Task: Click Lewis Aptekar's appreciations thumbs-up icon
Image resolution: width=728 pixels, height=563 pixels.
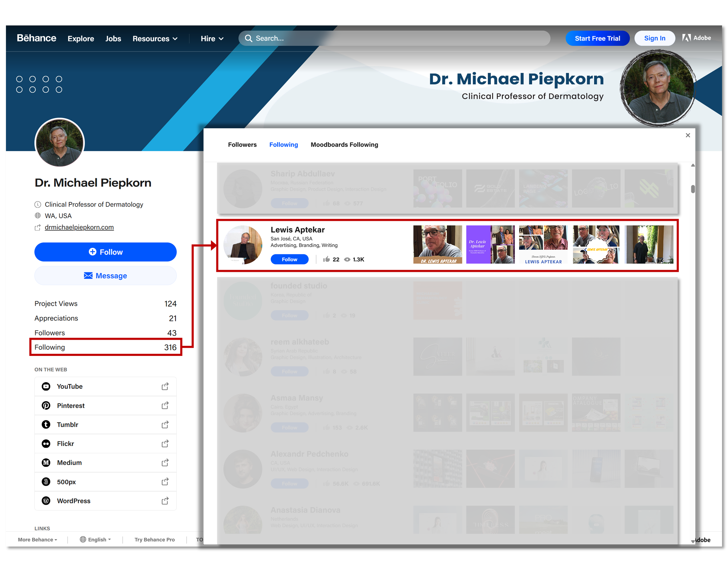Action: (326, 259)
